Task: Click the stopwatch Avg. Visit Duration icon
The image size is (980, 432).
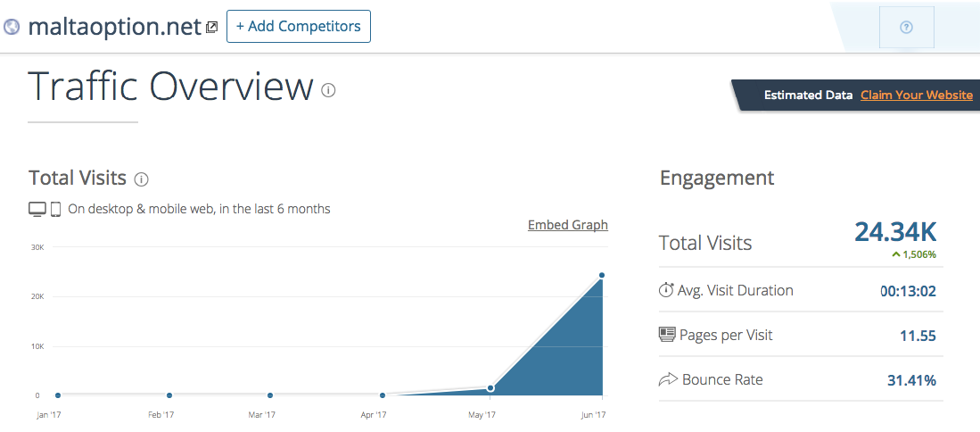Action: pos(666,290)
